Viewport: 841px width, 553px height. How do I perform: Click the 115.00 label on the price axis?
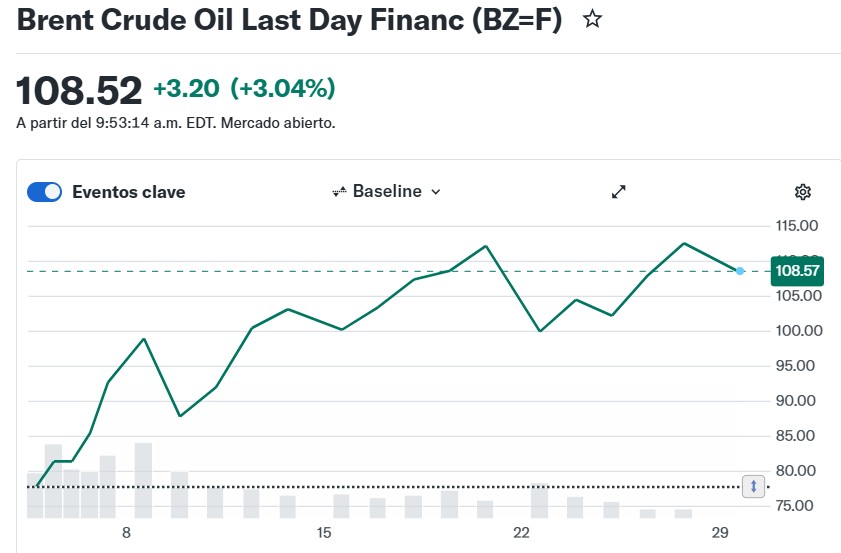[797, 226]
